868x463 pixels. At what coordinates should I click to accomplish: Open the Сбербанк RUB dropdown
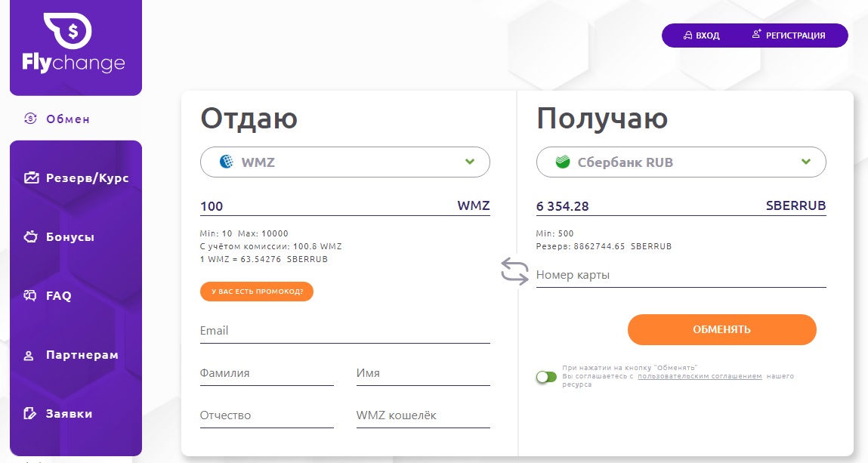pos(806,162)
